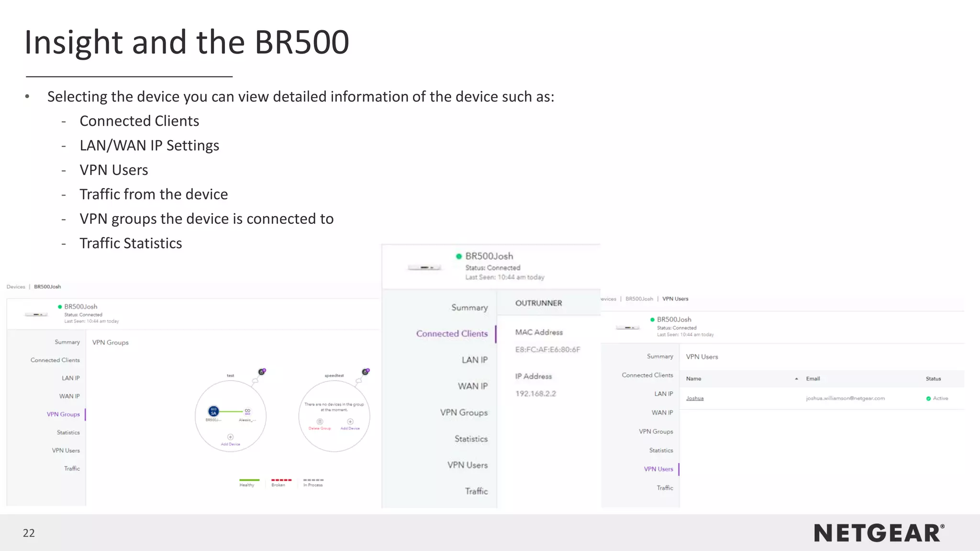Screen dimensions: 980x551
Task: Open Traffic in VPN Groups panel sidebar
Action: click(x=72, y=469)
